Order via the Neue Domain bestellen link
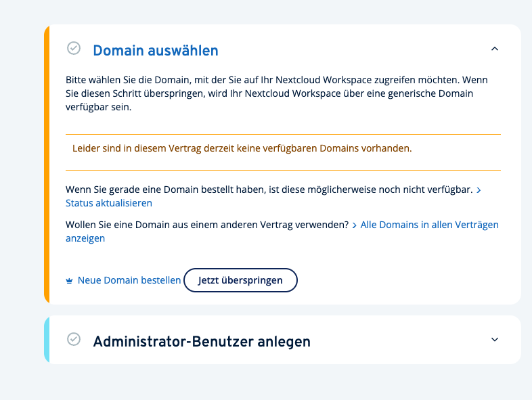 pos(129,280)
